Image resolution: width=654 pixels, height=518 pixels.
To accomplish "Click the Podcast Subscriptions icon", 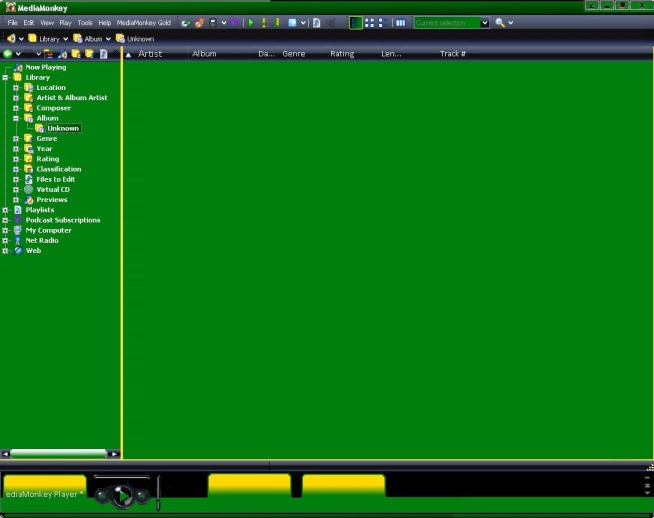I will click(18, 220).
